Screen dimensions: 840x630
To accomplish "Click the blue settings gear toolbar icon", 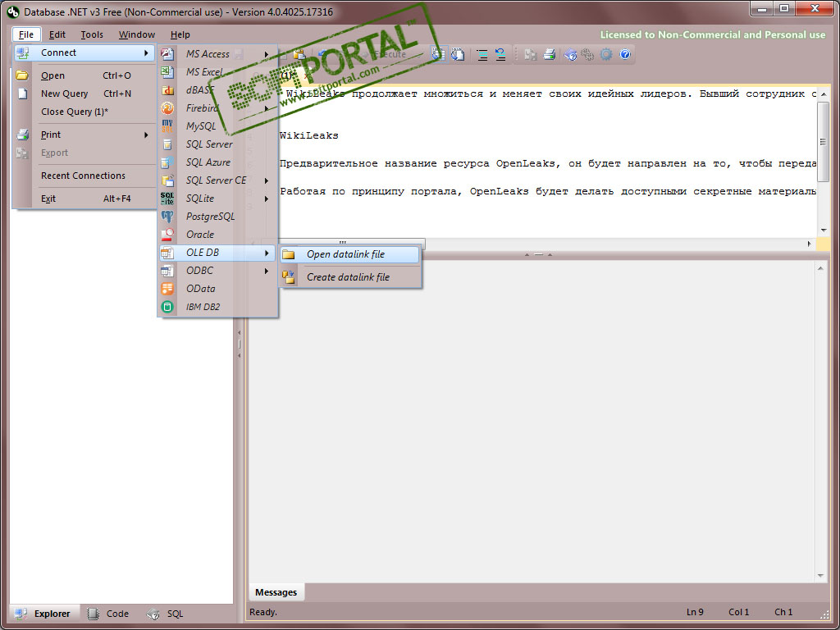I will [606, 54].
